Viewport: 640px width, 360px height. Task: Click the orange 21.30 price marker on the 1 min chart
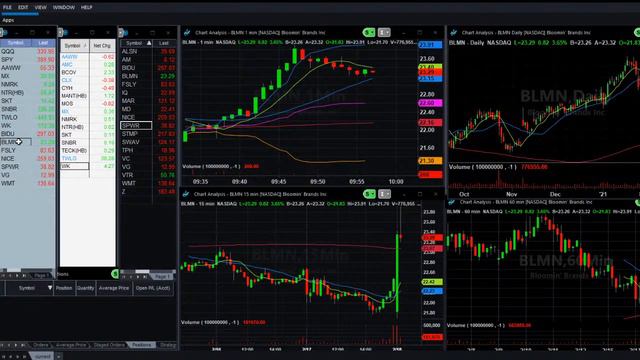tap(430, 161)
